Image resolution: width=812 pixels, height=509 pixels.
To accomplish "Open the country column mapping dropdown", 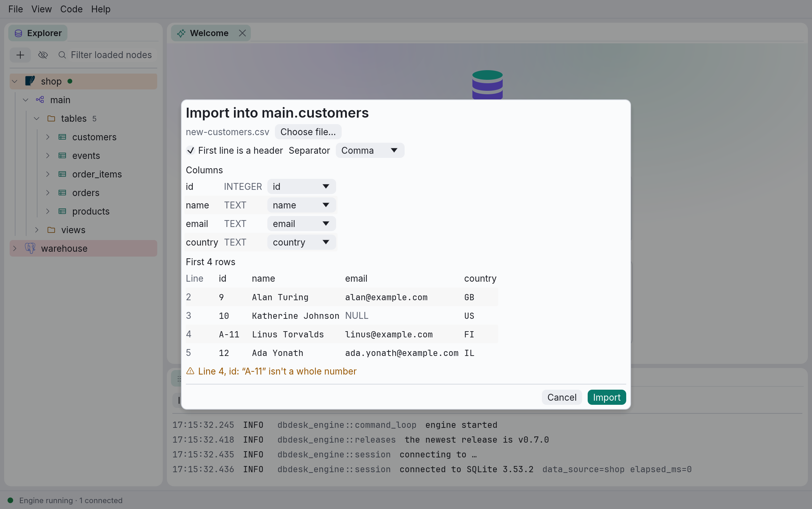I will coord(301,242).
